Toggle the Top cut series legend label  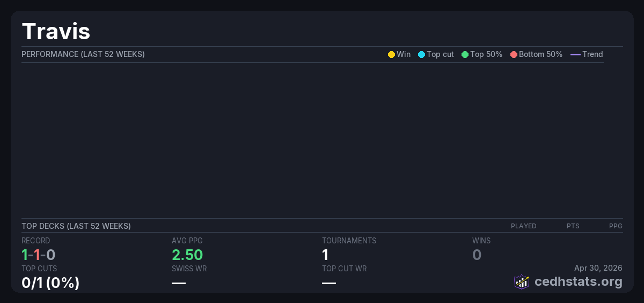pyautogui.click(x=440, y=54)
